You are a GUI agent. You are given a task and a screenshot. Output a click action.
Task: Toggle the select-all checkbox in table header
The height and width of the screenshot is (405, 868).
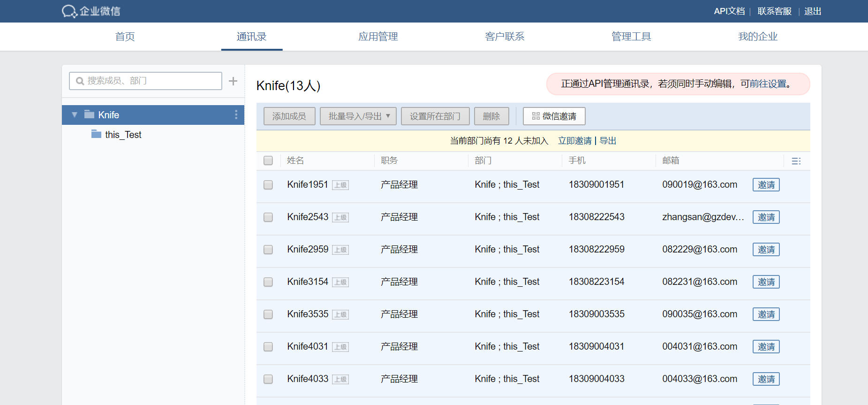click(268, 160)
